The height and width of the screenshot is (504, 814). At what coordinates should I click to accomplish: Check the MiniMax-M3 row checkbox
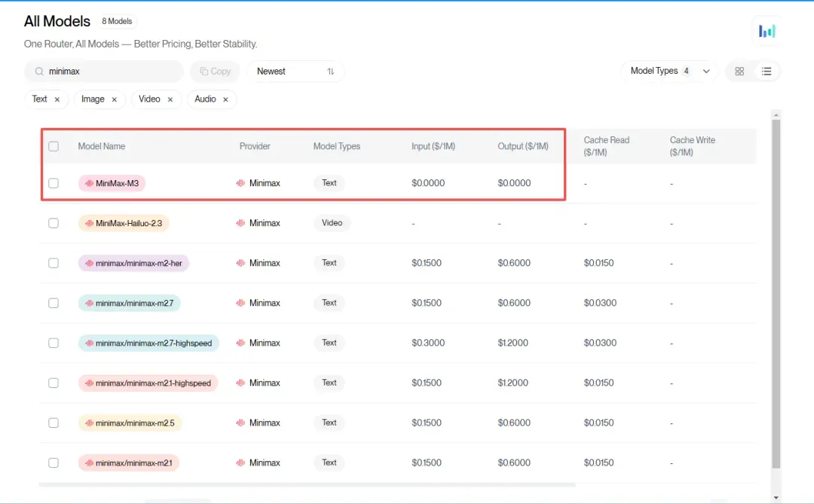[x=54, y=183]
